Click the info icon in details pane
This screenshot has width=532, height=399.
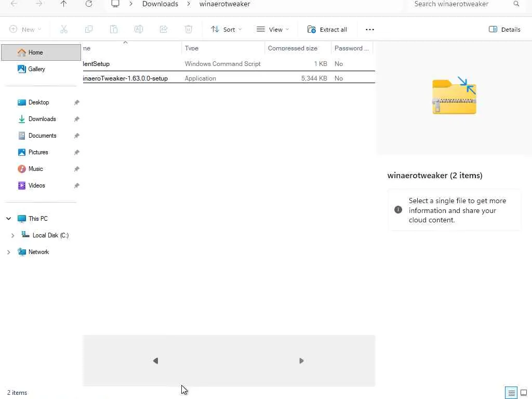(398, 210)
